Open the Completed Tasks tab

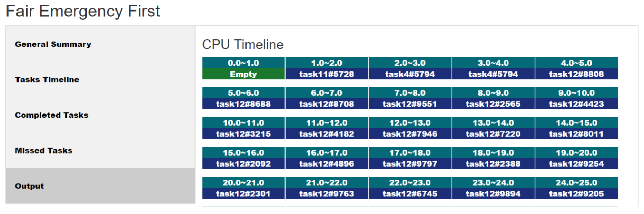pos(51,115)
